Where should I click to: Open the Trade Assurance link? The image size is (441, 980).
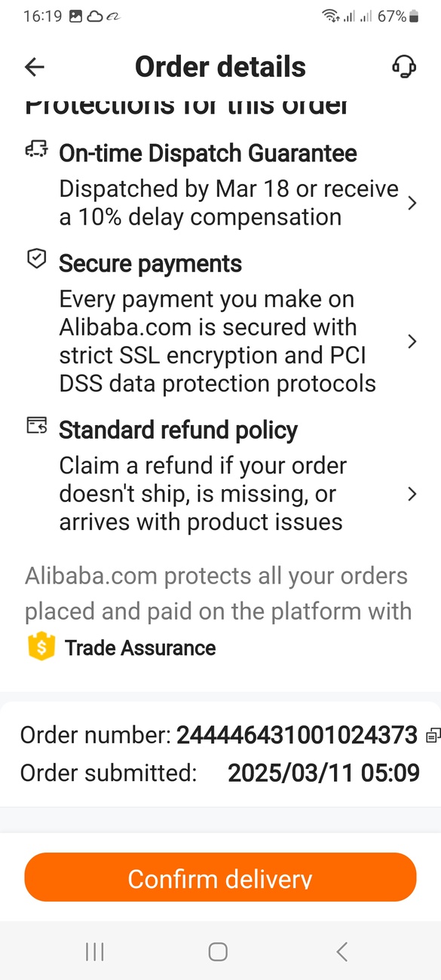[x=140, y=648]
